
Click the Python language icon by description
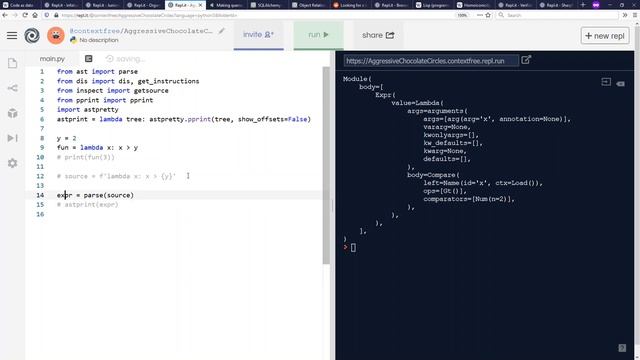point(73,40)
